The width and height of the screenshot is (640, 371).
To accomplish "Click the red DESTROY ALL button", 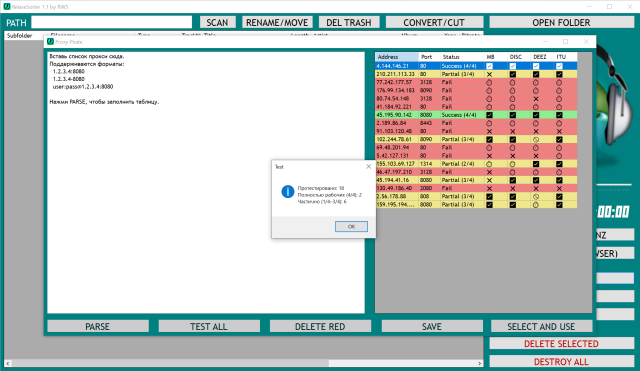I will tap(562, 362).
